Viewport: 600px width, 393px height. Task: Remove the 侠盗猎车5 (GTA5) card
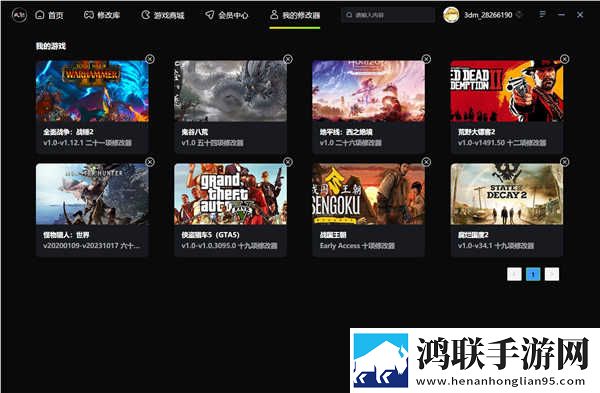coord(288,162)
